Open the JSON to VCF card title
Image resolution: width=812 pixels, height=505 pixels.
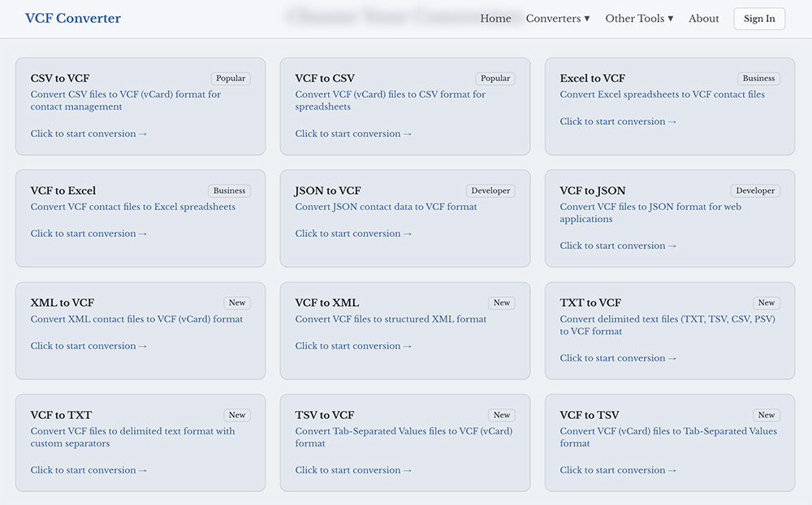click(328, 191)
